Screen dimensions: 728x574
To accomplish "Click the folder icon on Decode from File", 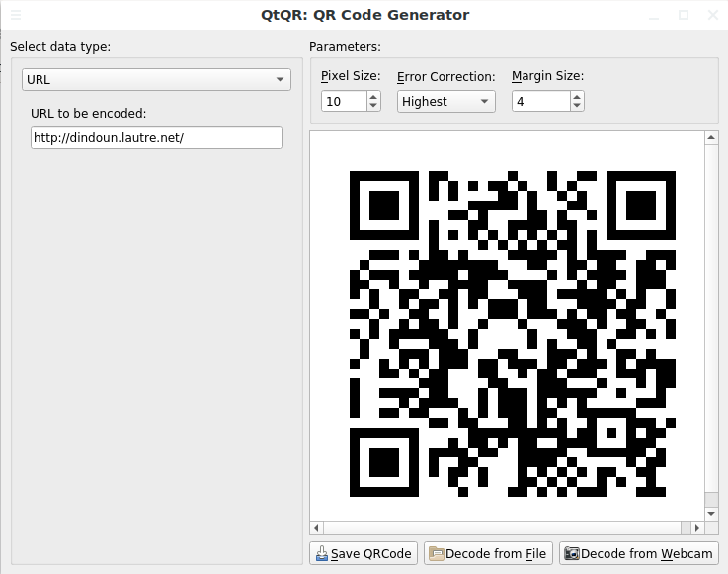I will pyautogui.click(x=436, y=553).
